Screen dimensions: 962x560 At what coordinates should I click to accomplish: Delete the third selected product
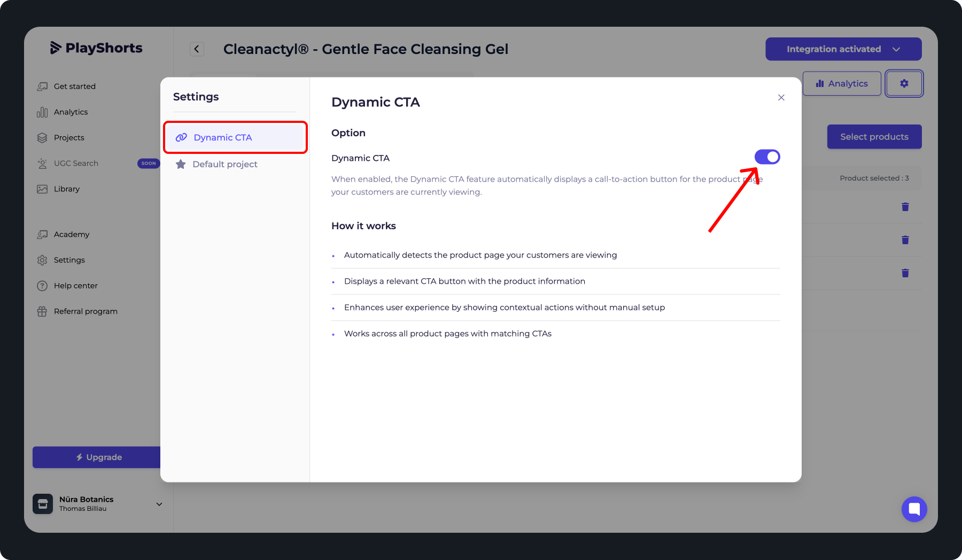point(905,273)
